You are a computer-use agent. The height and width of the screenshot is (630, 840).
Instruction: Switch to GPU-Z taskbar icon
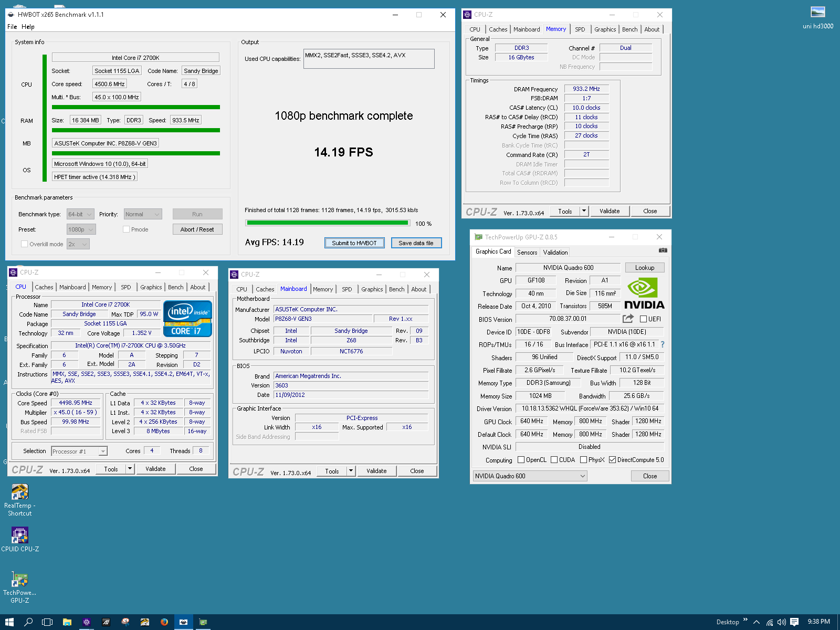pos(203,622)
